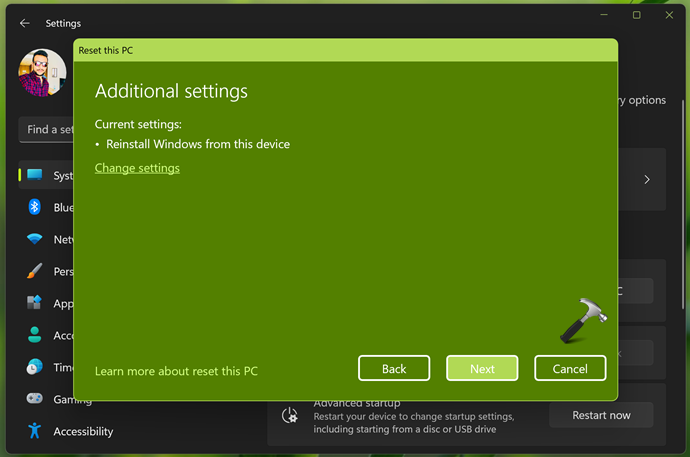The width and height of the screenshot is (690, 457).
Task: Open the Network Wi-Fi icon in sidebar
Action: pyautogui.click(x=35, y=239)
